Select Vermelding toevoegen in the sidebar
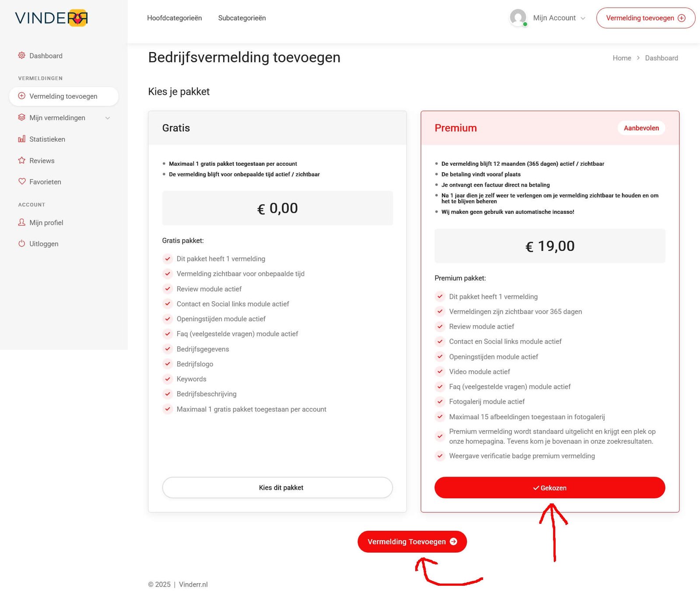 (63, 96)
